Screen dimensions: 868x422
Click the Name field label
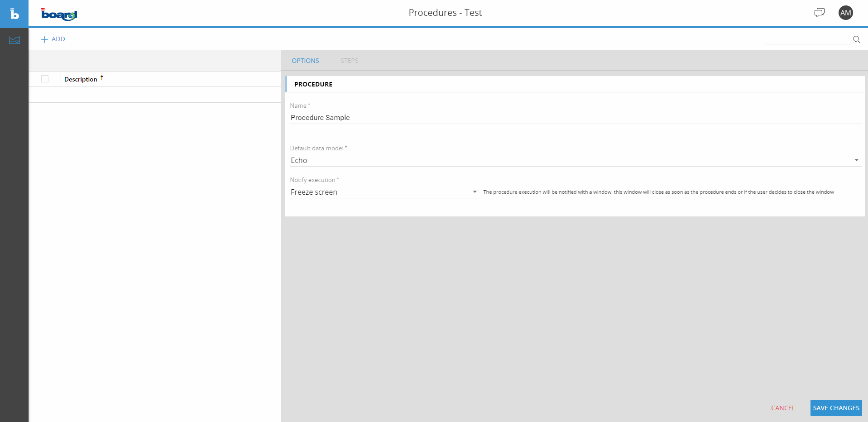(298, 105)
